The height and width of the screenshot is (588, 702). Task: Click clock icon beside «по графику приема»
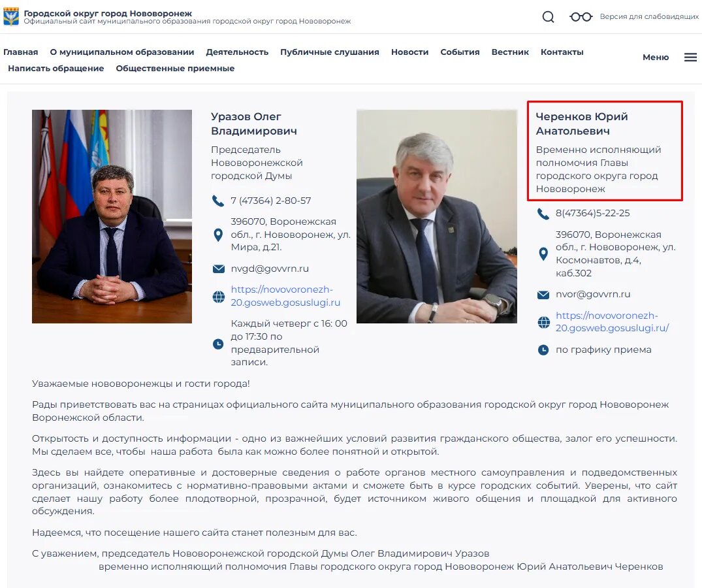tap(543, 350)
